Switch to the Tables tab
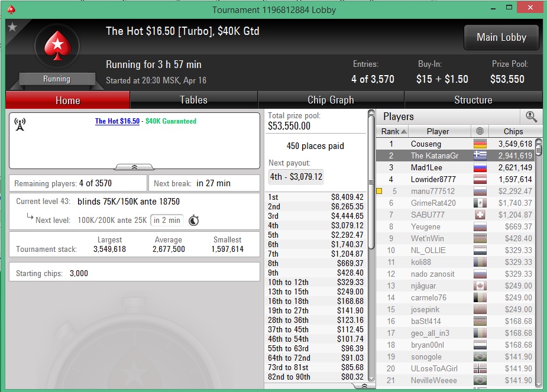This screenshot has width=547, height=392. 193,100
